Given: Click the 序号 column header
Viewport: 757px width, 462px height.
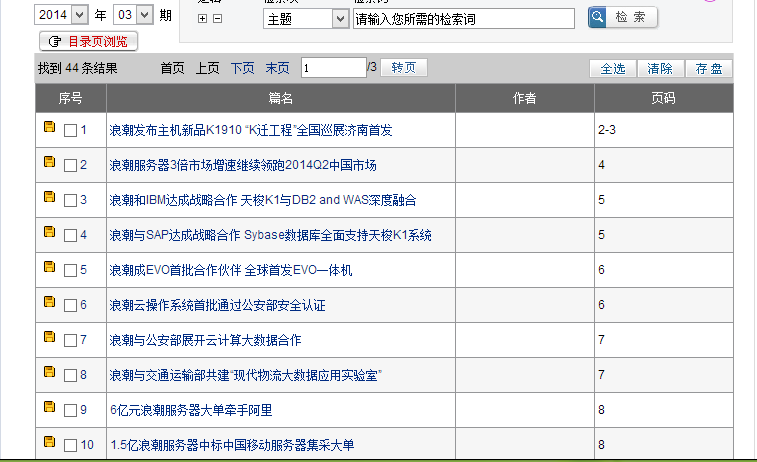Looking at the screenshot, I should coord(70,98).
